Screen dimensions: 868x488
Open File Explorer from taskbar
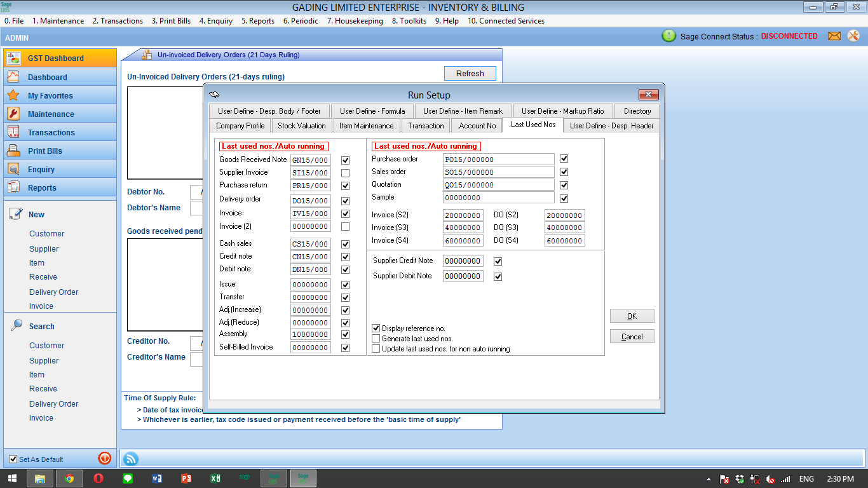pyautogui.click(x=39, y=478)
